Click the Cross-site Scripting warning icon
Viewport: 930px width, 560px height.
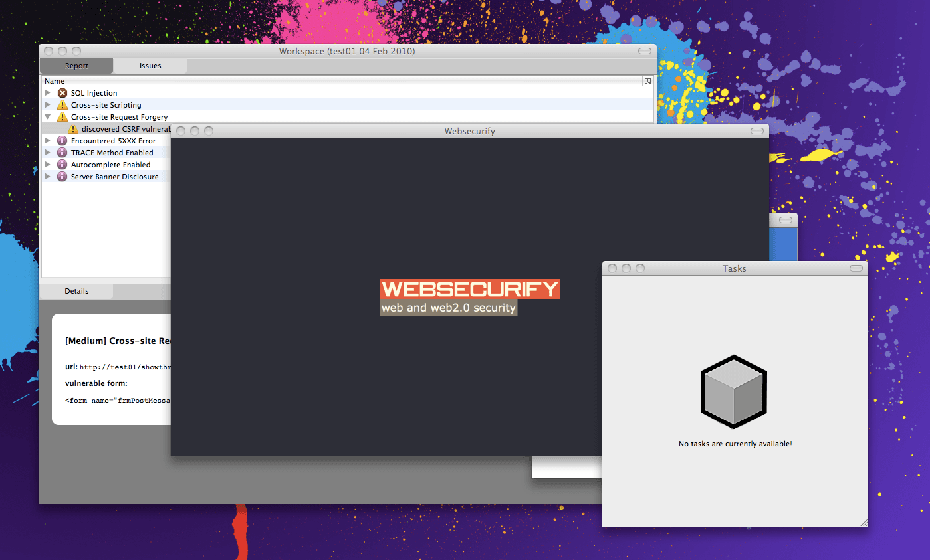62,105
